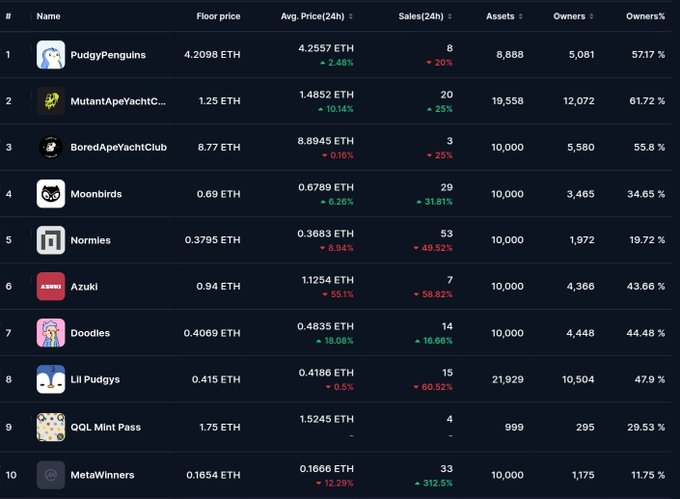Select the 3,465 owners value
Image resolution: width=680 pixels, height=499 pixels.
click(580, 194)
